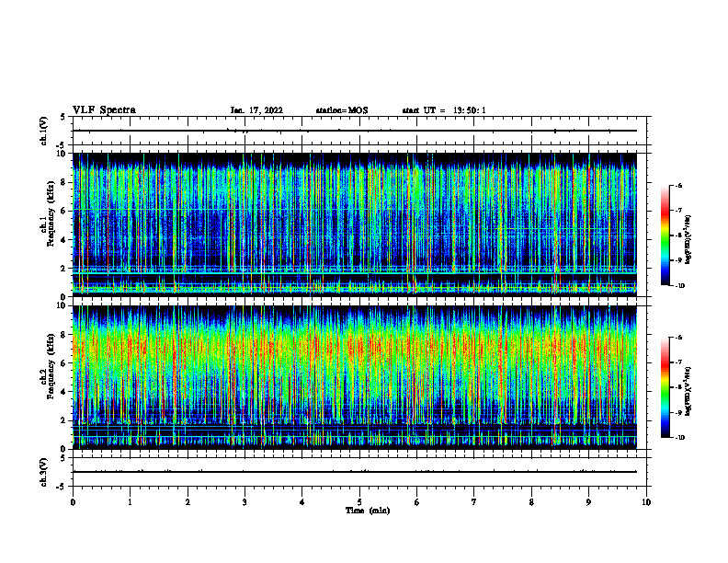The width and height of the screenshot is (728, 563).
Task: Click the ch.1 frequency axis 8 kHz tick label
Action: (x=63, y=182)
